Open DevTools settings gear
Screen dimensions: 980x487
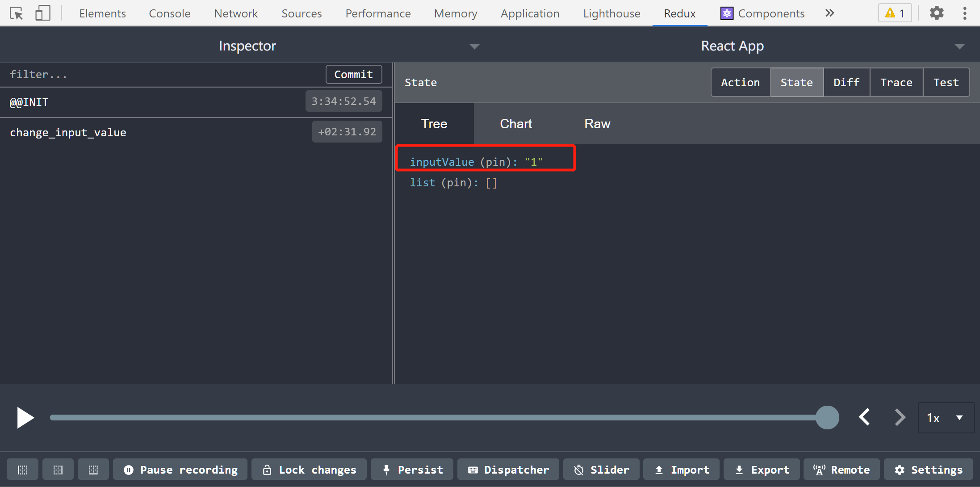pyautogui.click(x=937, y=13)
